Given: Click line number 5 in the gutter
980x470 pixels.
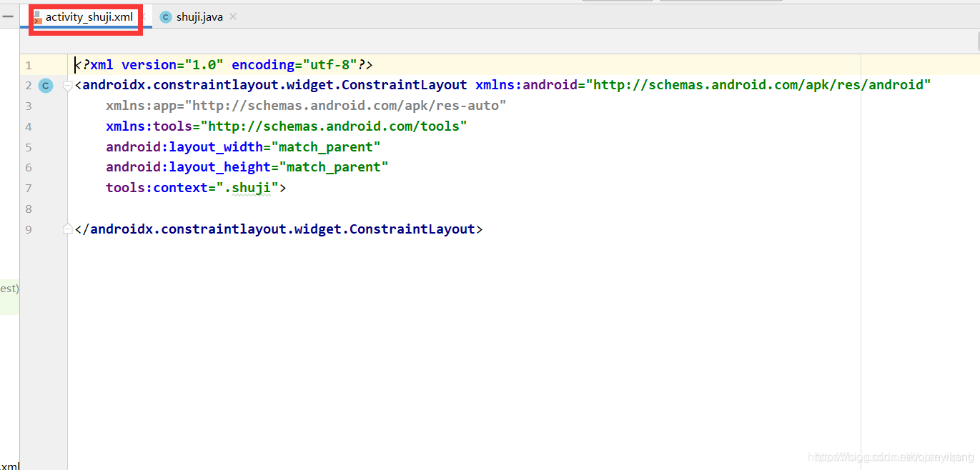Looking at the screenshot, I should coord(28,147).
